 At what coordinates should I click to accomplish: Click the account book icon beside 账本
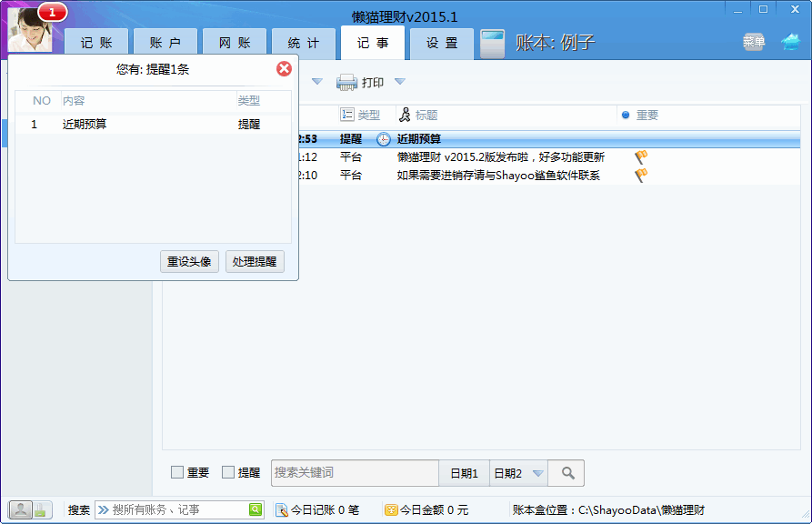[x=493, y=43]
